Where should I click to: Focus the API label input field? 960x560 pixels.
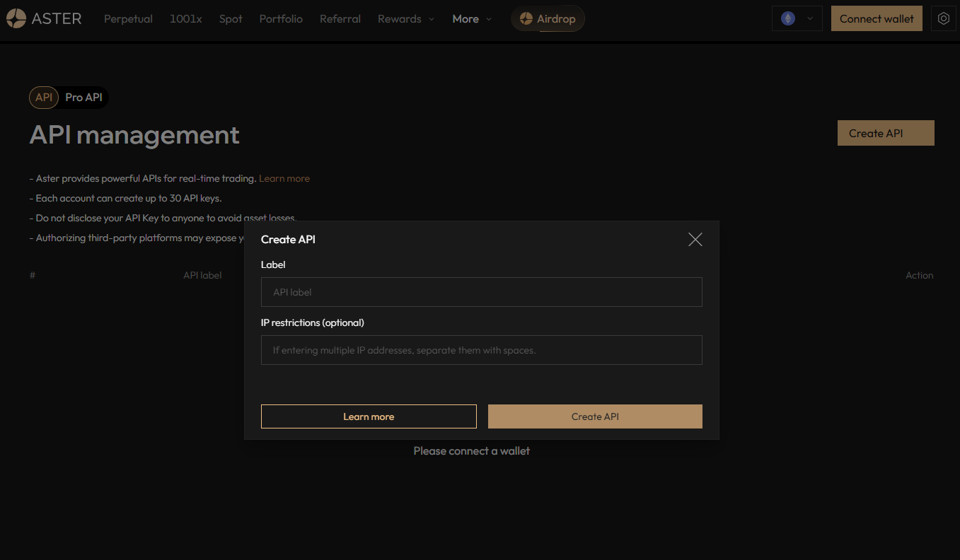click(x=481, y=292)
